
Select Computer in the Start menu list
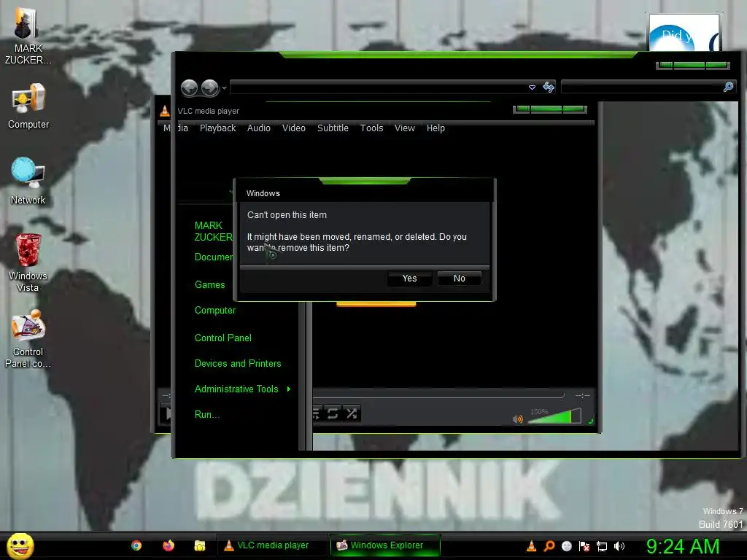[x=215, y=311]
